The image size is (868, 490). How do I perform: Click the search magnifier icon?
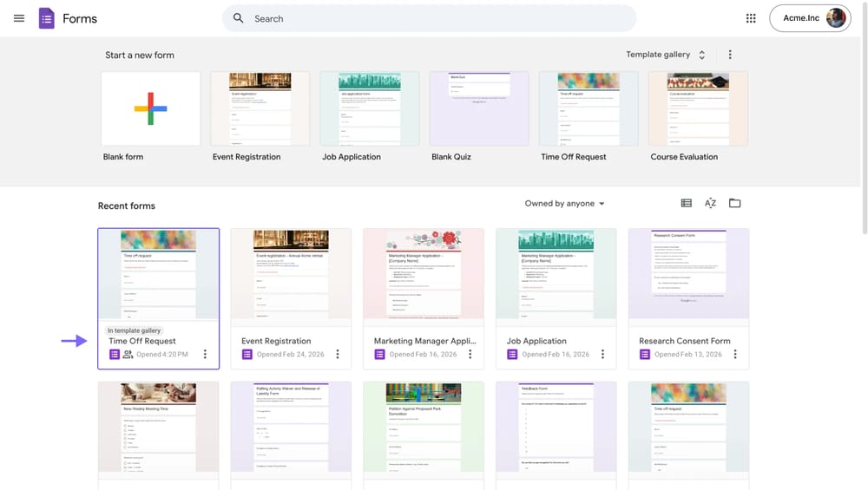pyautogui.click(x=238, y=18)
